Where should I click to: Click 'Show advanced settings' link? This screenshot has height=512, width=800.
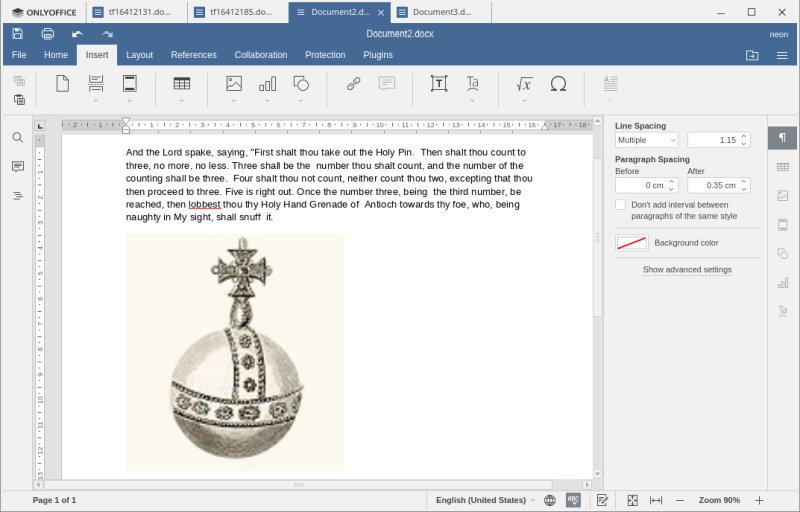coord(687,270)
